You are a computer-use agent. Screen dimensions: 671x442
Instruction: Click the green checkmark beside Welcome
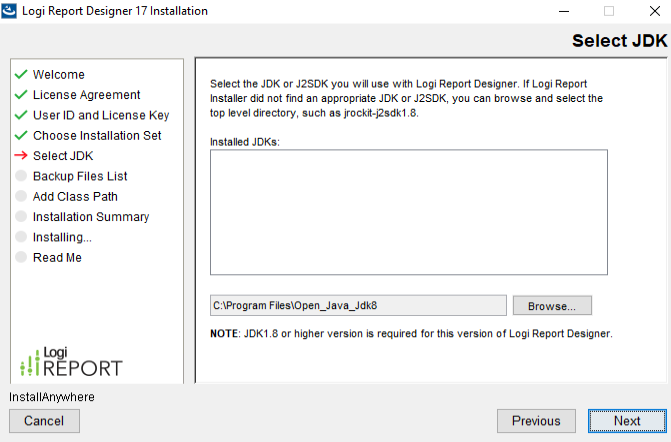(20, 74)
